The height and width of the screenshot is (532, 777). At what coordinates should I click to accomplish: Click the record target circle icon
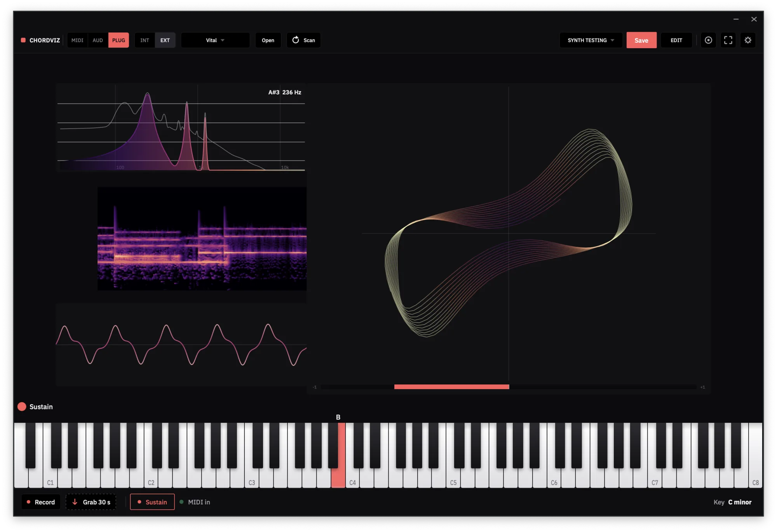coord(708,40)
